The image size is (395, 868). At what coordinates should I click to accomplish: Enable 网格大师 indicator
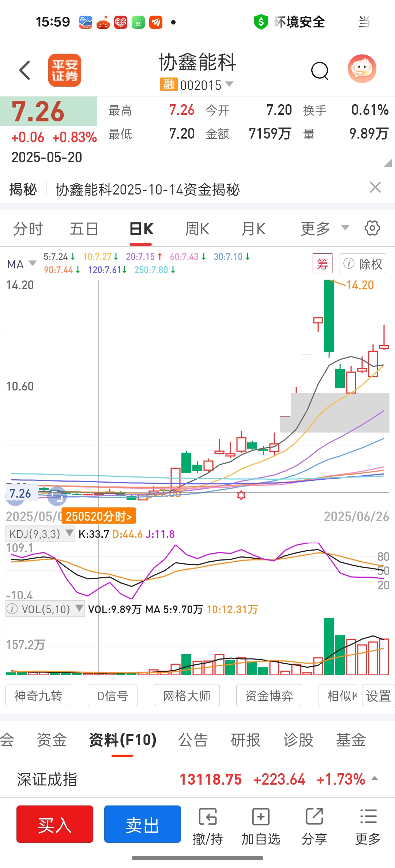pos(187,696)
